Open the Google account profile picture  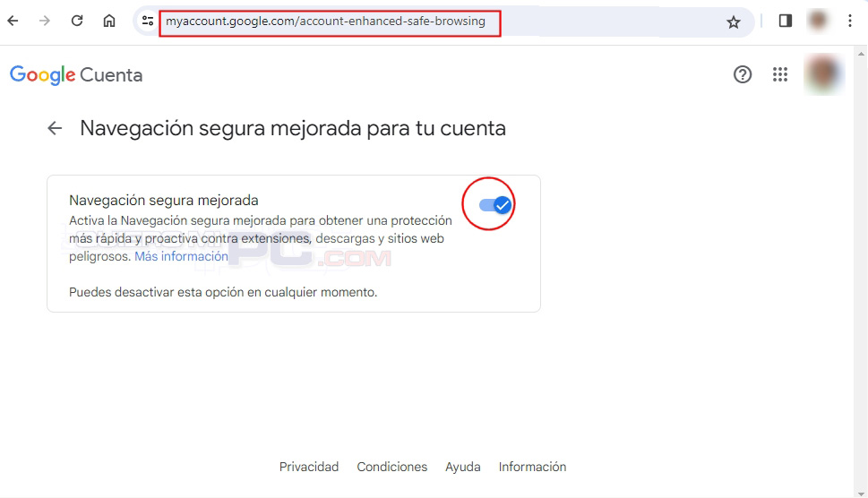pyautogui.click(x=824, y=74)
